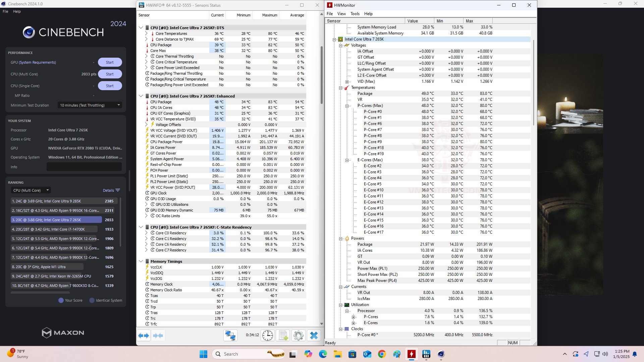
Task: Open Cinebench Details filter icon
Action: point(117,190)
